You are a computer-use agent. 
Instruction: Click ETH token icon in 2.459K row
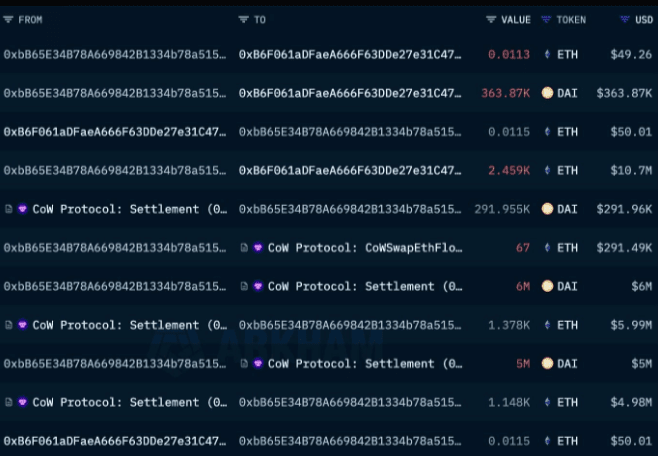click(x=547, y=170)
